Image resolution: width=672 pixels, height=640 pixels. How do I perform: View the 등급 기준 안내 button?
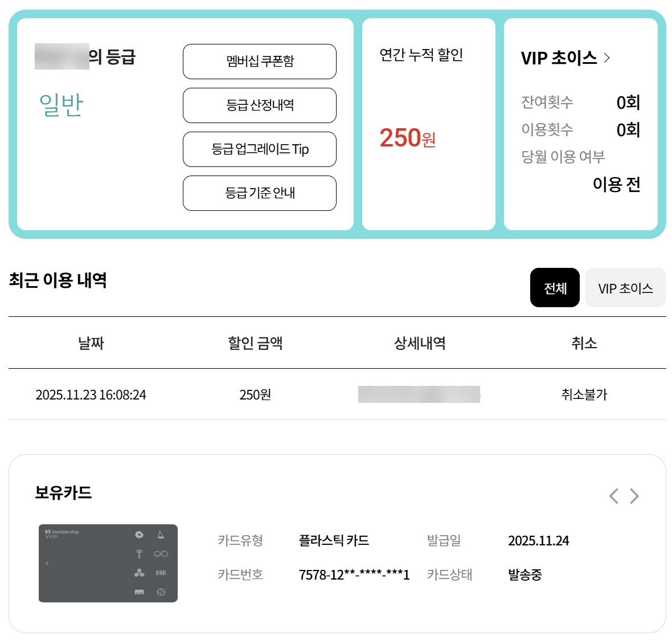pos(260,193)
